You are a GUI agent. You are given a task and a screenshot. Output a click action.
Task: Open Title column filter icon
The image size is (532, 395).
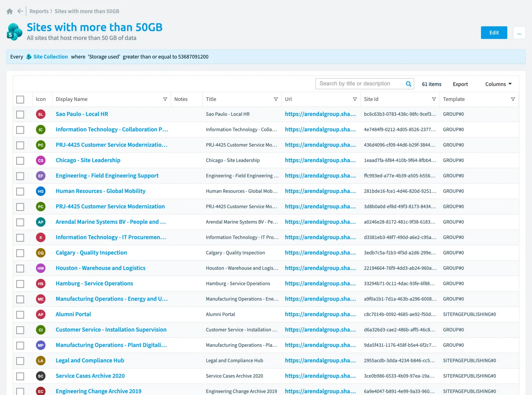point(276,99)
